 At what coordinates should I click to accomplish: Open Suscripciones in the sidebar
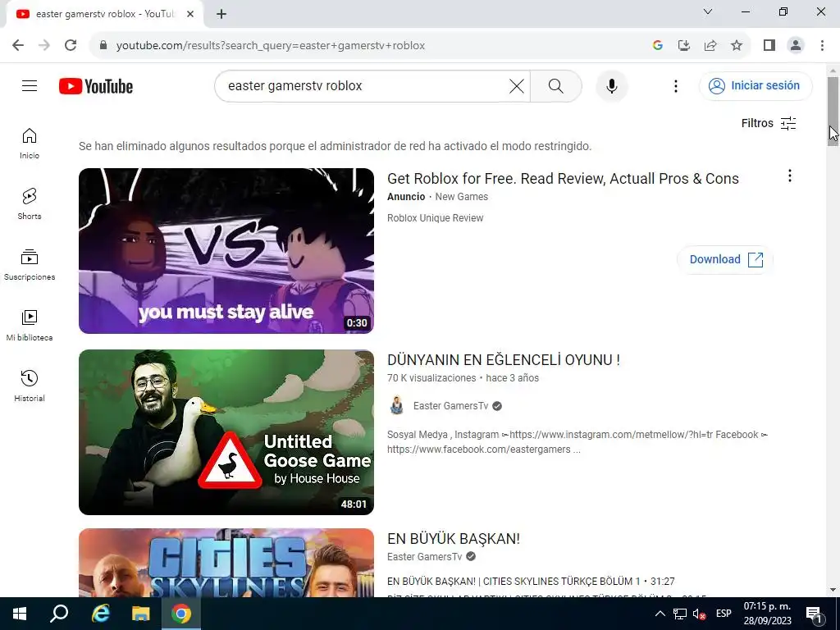coord(30,265)
